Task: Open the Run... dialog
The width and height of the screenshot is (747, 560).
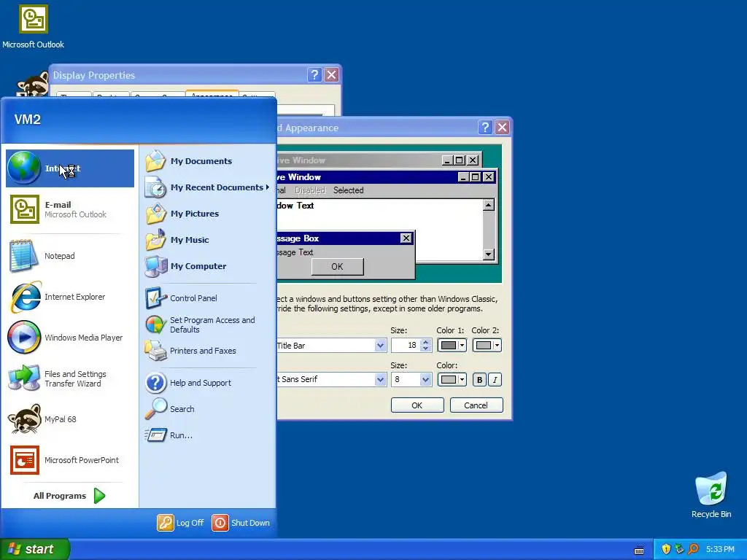Action: pyautogui.click(x=207, y=435)
